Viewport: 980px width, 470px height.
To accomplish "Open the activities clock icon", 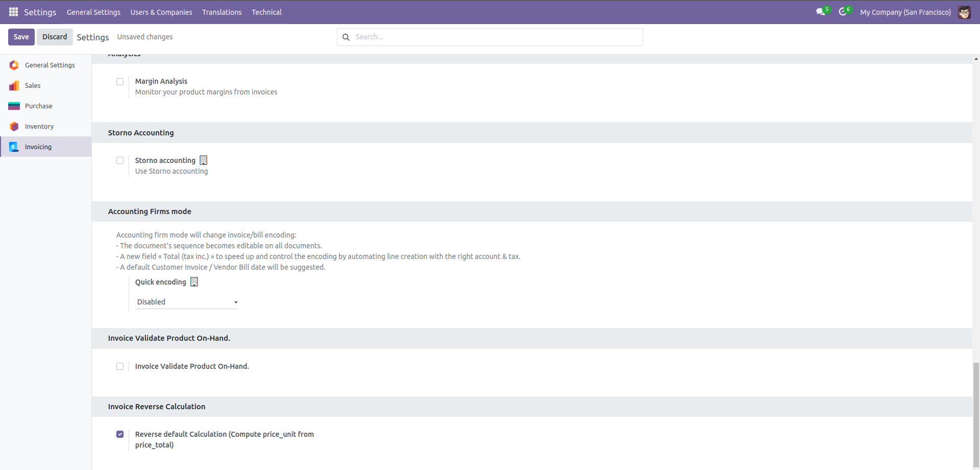I will (843, 12).
